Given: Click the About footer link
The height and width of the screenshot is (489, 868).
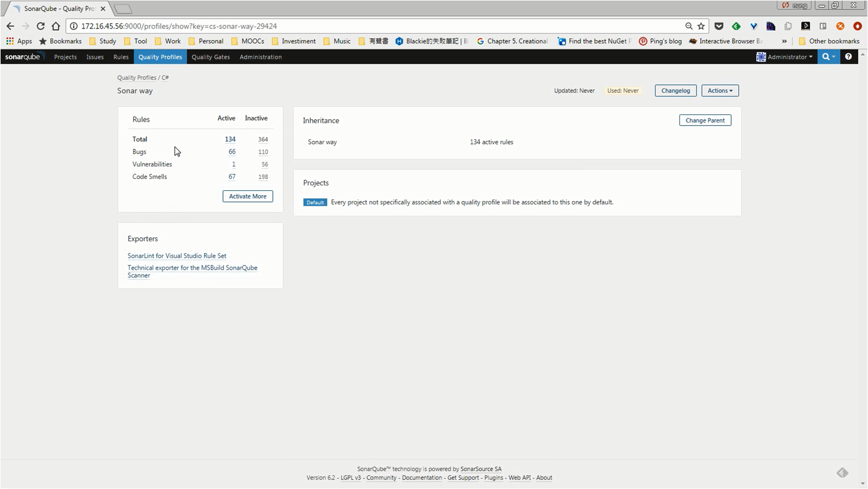Looking at the screenshot, I should pyautogui.click(x=544, y=478).
